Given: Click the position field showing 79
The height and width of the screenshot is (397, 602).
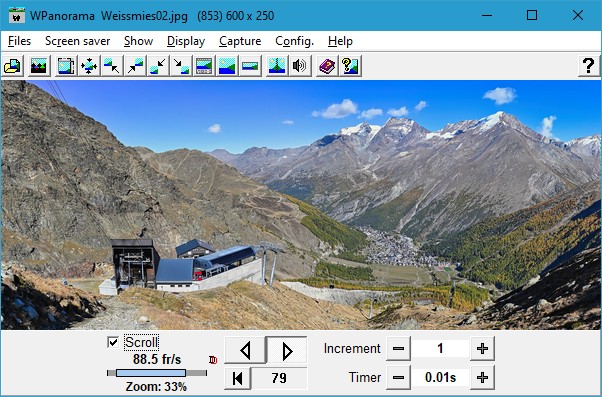Looking at the screenshot, I should [x=279, y=378].
